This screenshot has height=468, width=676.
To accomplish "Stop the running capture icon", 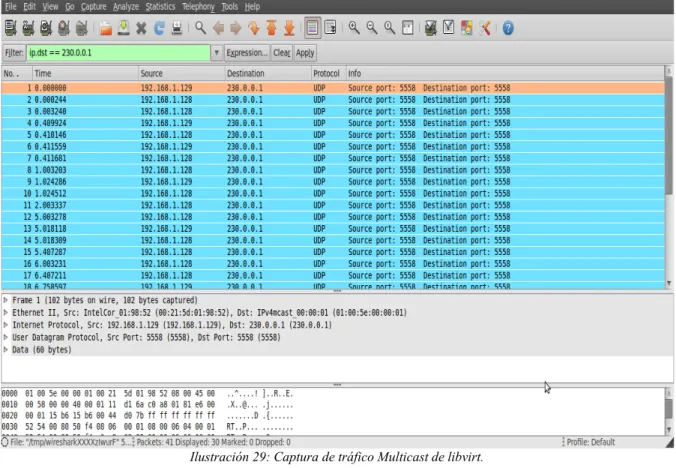I will pos(64,28).
